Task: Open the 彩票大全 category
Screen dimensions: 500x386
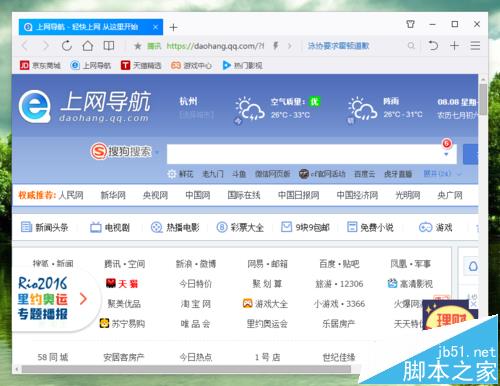Action: [x=240, y=227]
